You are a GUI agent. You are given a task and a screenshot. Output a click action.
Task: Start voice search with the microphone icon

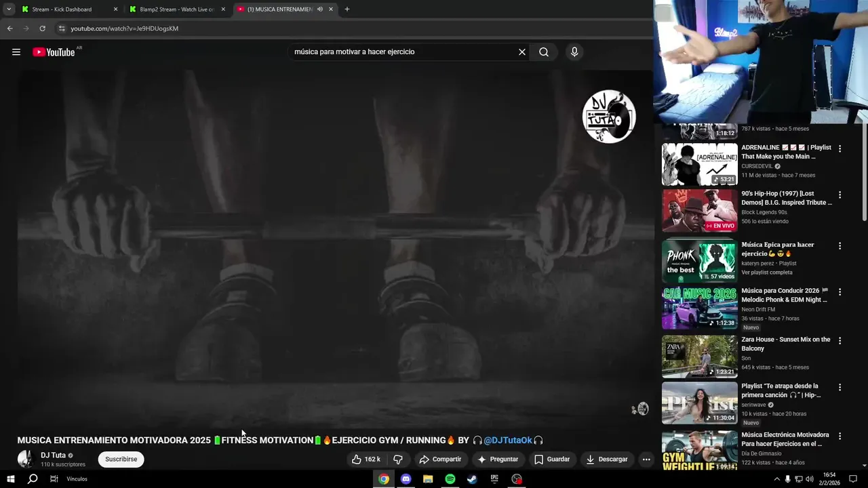(x=574, y=52)
